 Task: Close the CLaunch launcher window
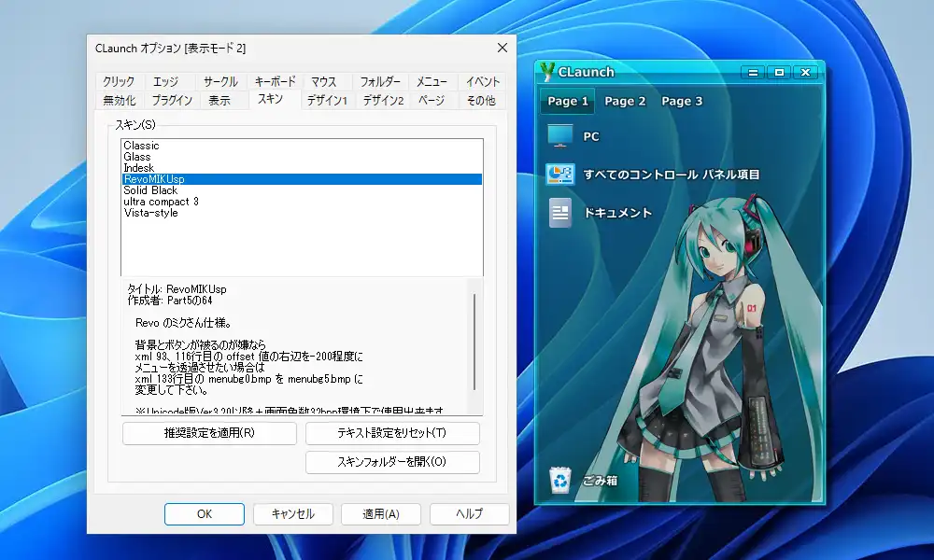(x=805, y=73)
